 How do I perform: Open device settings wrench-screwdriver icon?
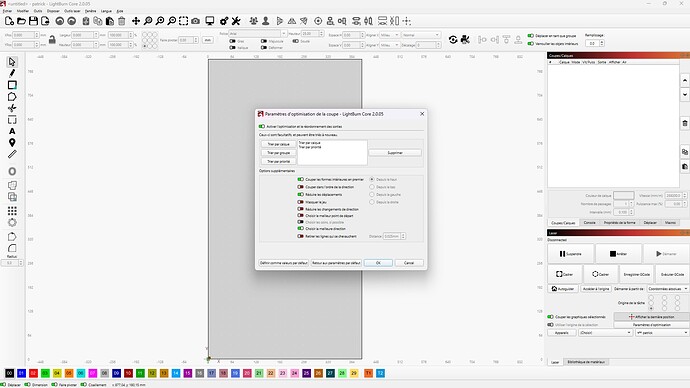[x=236, y=21]
